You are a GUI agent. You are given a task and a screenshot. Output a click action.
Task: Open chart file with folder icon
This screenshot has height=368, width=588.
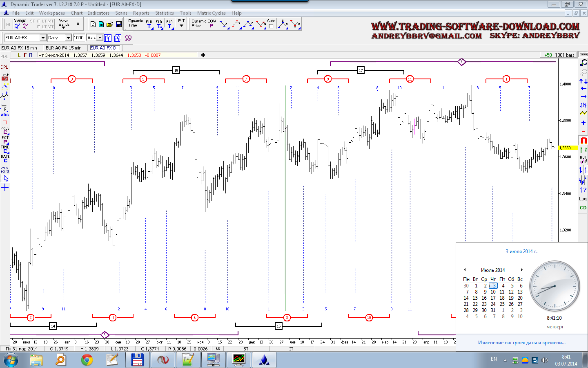coord(109,25)
